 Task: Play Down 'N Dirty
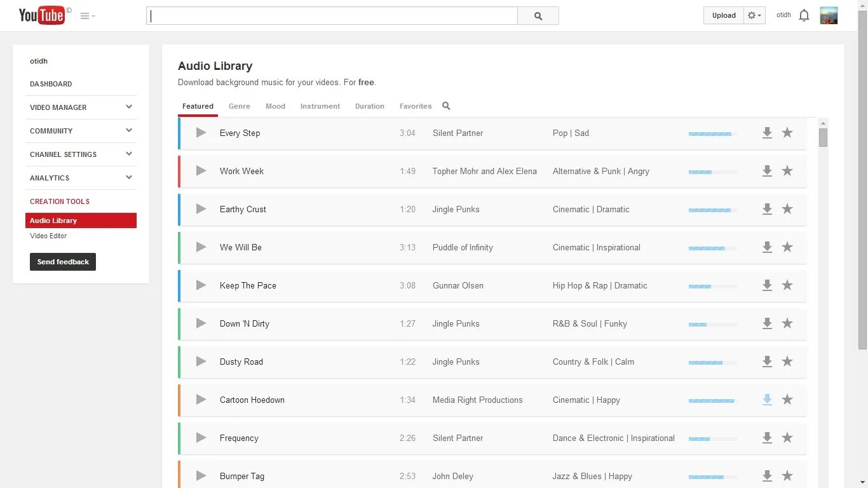[201, 323]
